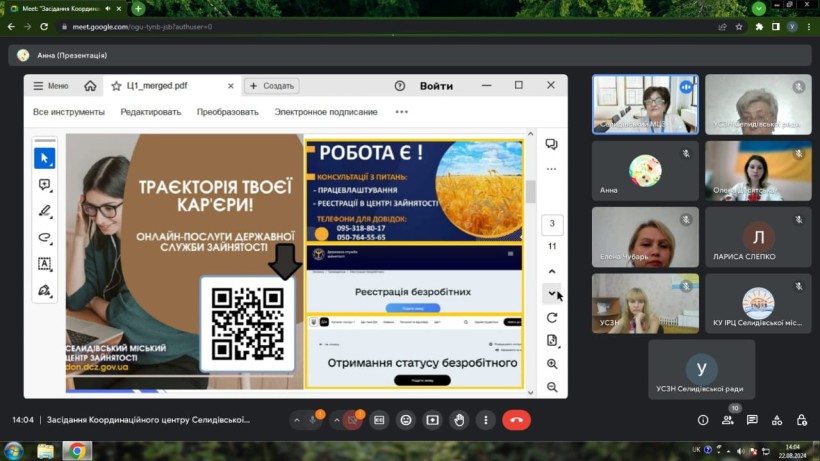
Task: Toggle the microphone mute button
Action: pos(314,420)
